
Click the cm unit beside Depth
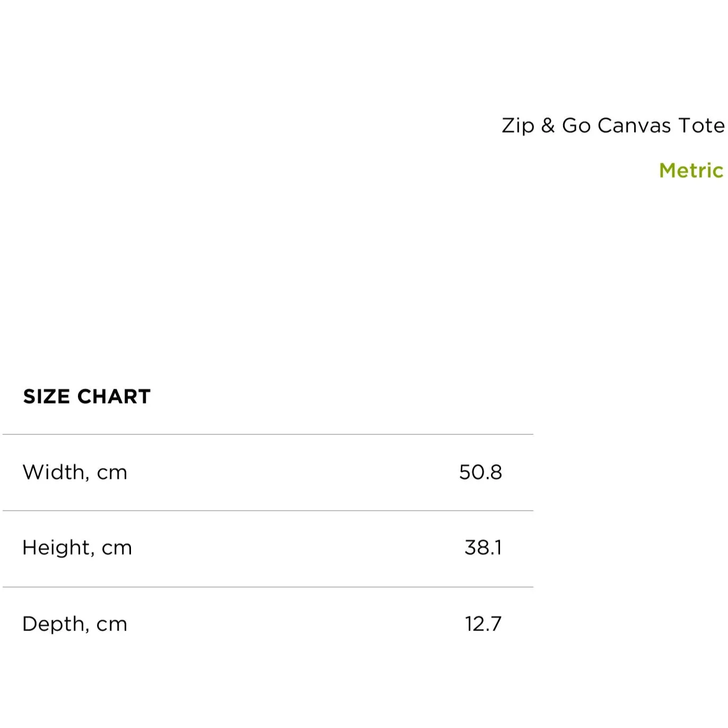click(x=112, y=625)
